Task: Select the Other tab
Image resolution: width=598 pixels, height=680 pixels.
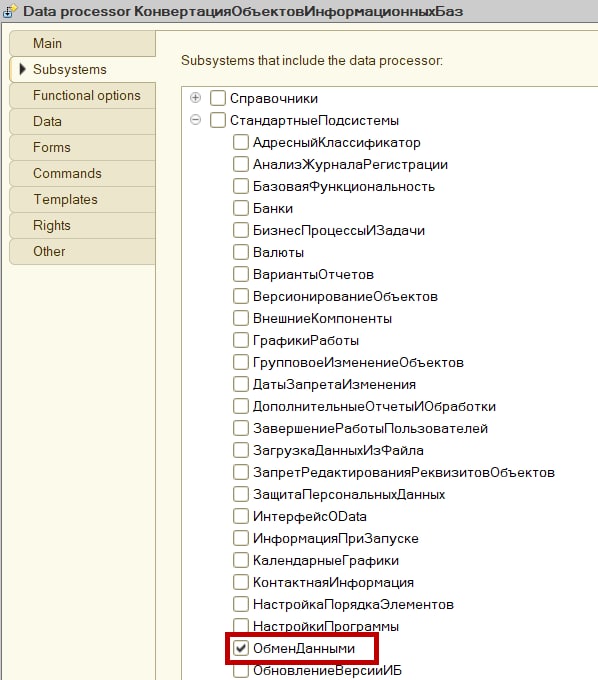Action: point(82,252)
